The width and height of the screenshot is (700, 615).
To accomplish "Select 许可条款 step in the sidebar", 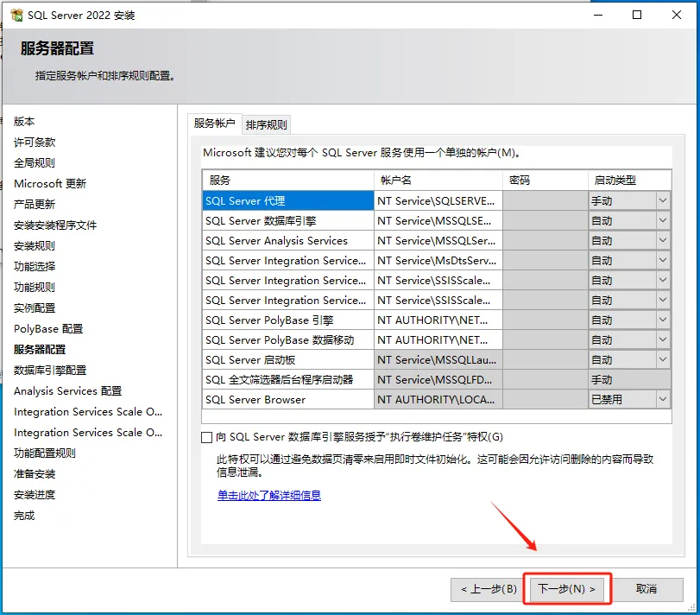I will point(35,143).
